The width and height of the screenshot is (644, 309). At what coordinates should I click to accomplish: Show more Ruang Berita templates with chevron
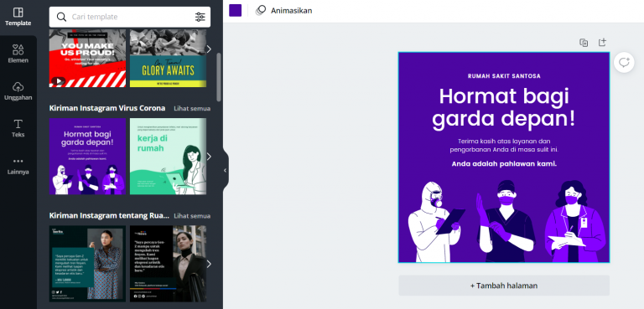209,264
